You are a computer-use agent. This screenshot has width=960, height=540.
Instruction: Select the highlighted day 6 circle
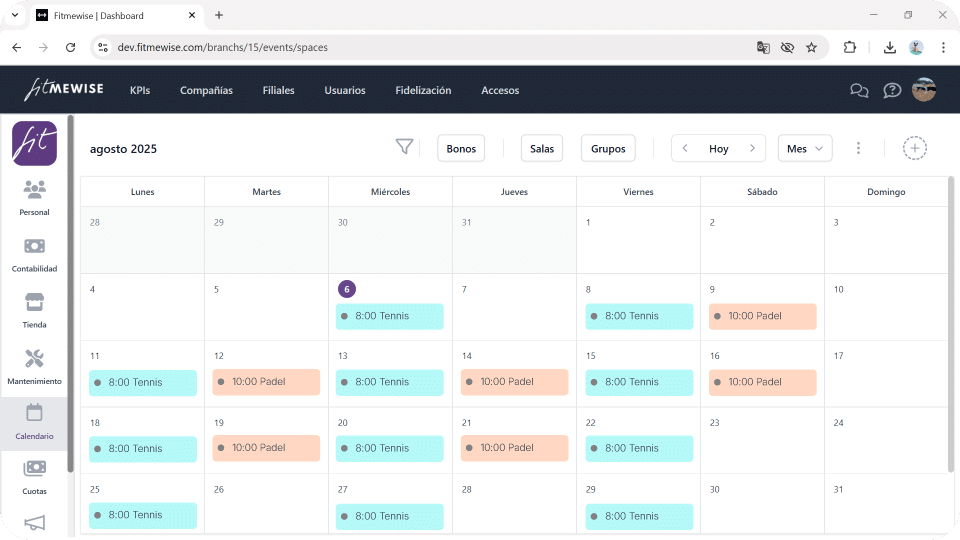coord(347,289)
